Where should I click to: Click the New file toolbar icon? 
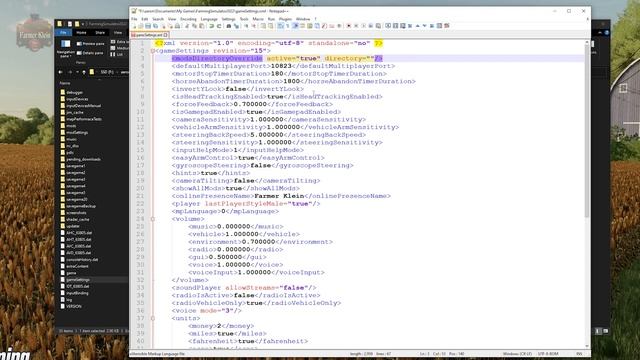pos(134,26)
